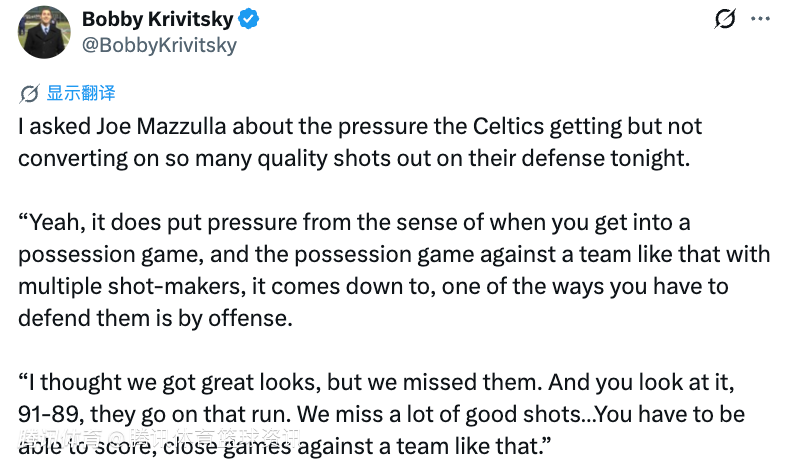Open Bobby Krivitsky's profile picture

point(42,31)
